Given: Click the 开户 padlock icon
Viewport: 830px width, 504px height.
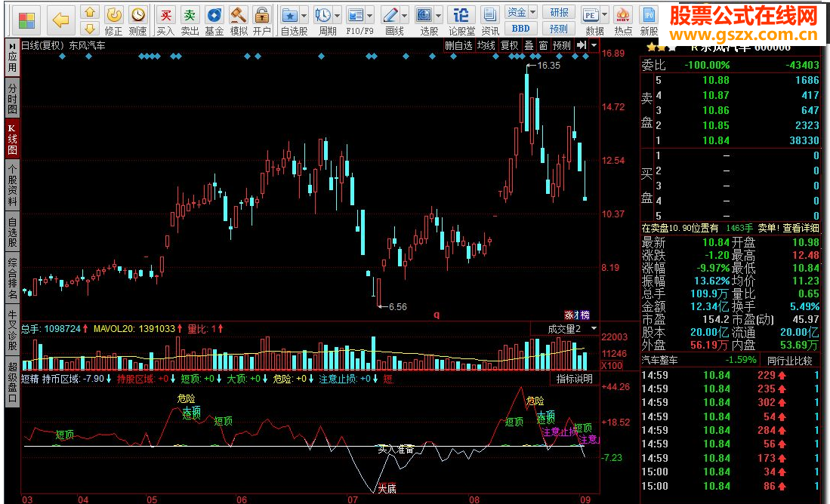Looking at the screenshot, I should [x=261, y=15].
